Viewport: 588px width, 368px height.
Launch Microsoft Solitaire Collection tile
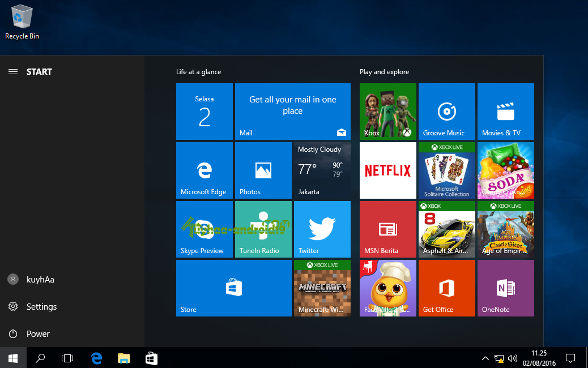[x=446, y=170]
